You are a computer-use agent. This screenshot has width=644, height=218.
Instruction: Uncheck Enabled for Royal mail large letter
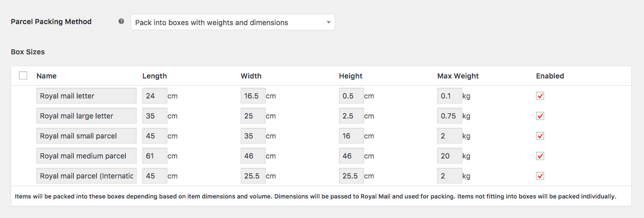coord(540,116)
